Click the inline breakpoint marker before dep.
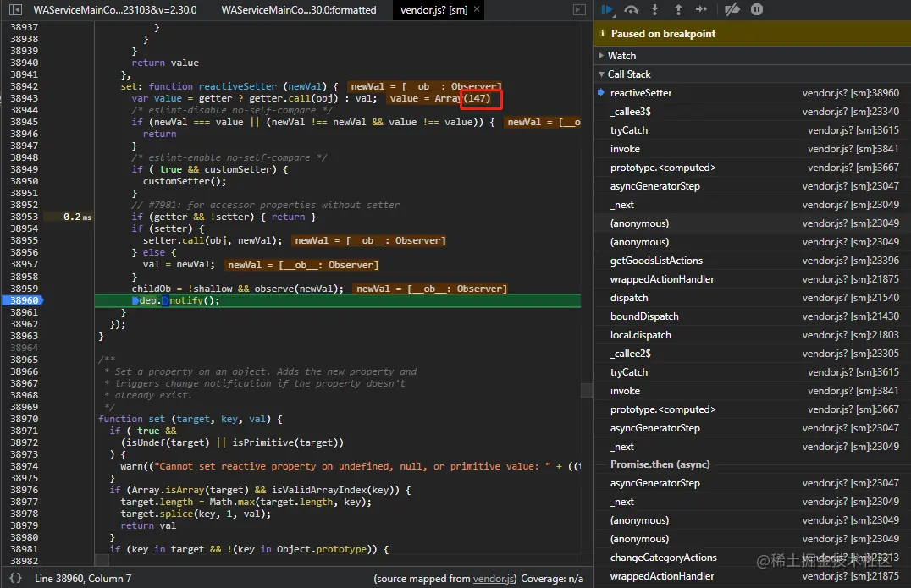 (x=135, y=300)
